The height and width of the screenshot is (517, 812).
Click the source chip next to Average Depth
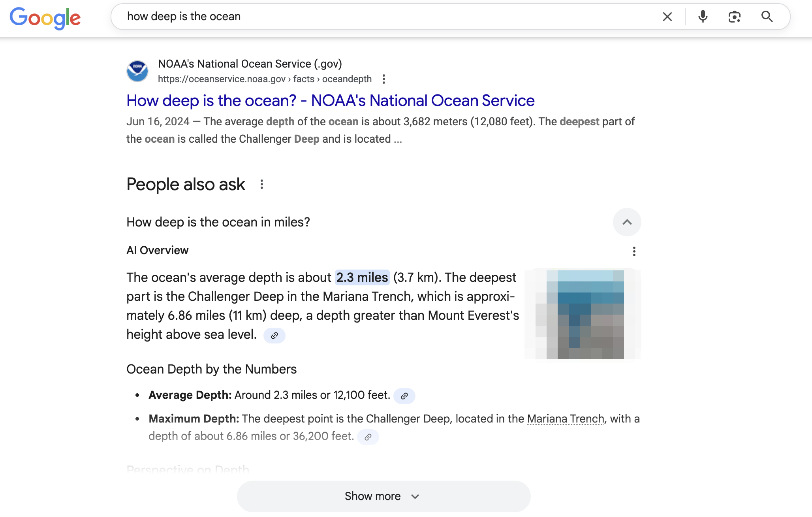tap(404, 396)
